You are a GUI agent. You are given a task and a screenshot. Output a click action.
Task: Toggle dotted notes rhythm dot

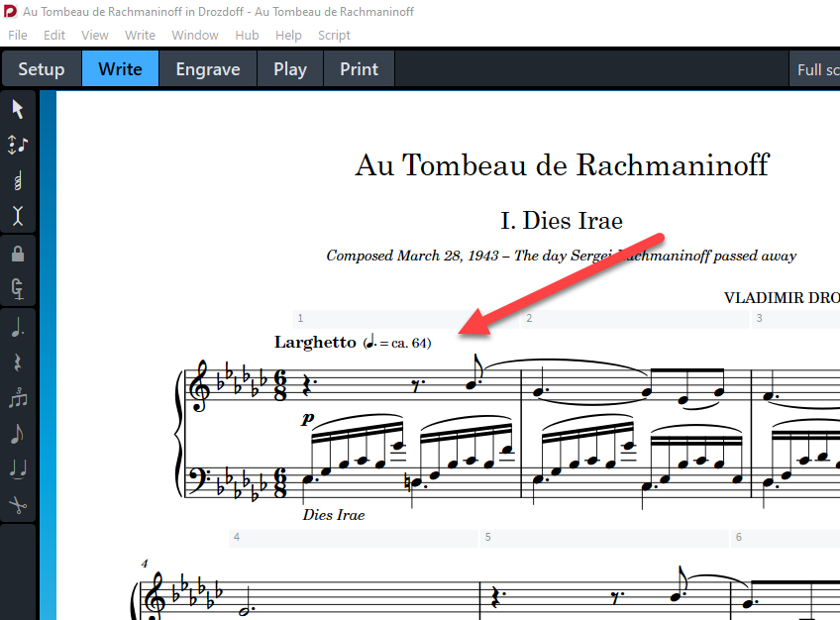click(x=18, y=327)
